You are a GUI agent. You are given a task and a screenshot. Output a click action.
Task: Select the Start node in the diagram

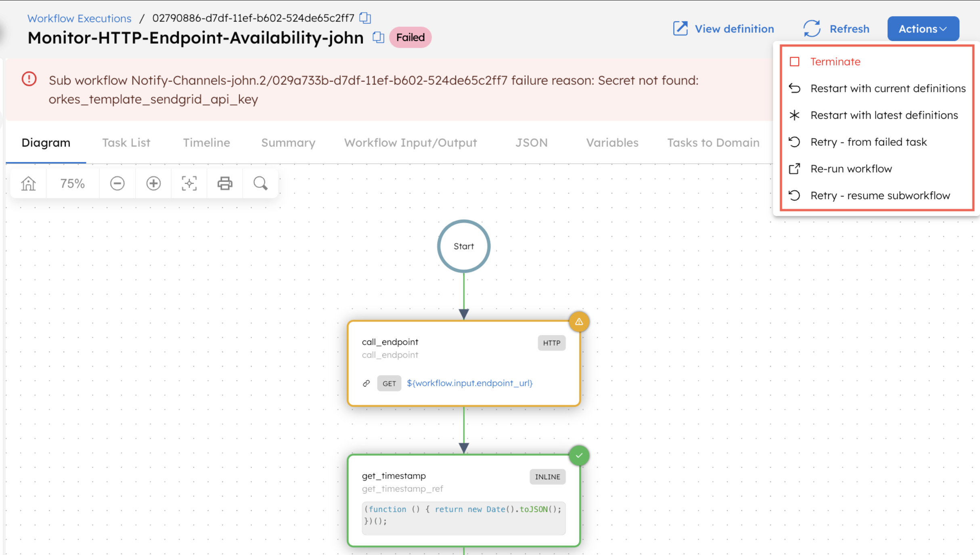(x=463, y=246)
